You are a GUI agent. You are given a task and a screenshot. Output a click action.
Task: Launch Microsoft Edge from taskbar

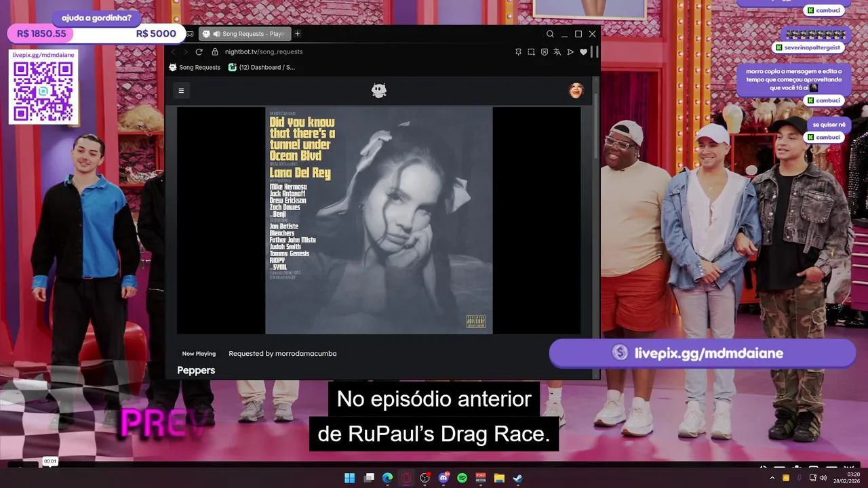click(387, 478)
